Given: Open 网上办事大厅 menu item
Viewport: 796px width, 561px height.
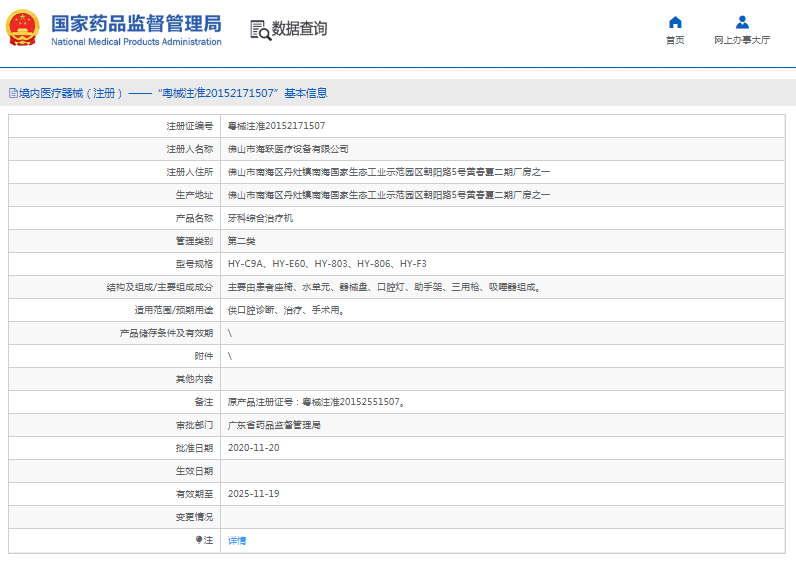Looking at the screenshot, I should click(x=742, y=40).
